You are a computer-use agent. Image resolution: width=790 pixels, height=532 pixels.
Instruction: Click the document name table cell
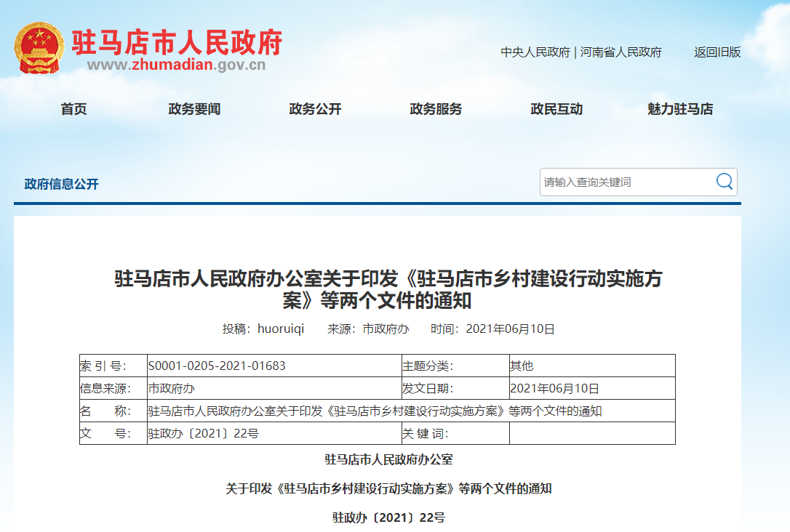pos(411,411)
